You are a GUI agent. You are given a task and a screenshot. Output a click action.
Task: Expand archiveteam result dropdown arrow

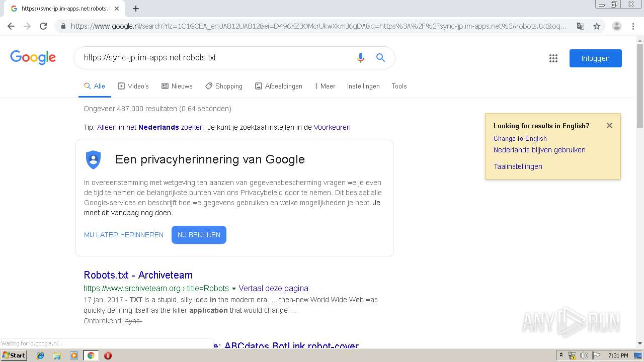(x=233, y=289)
